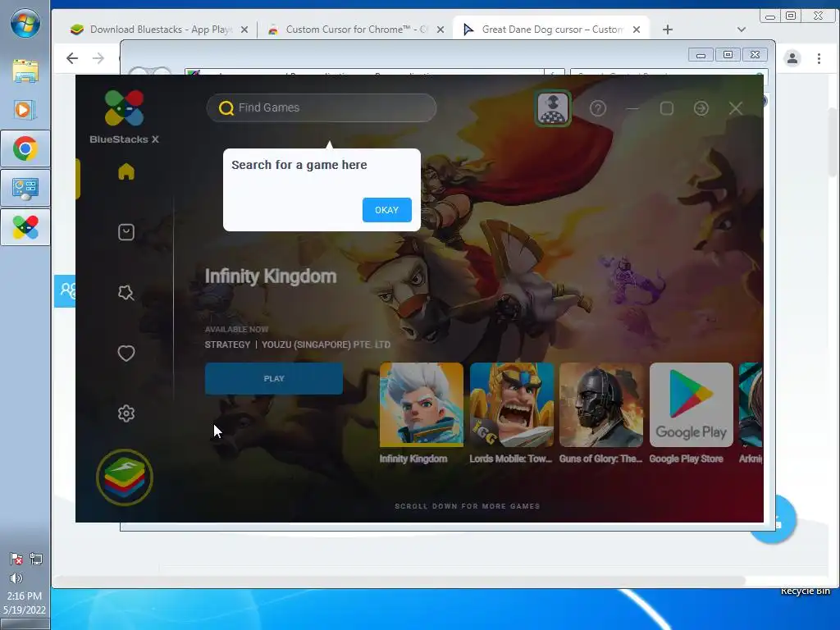
Task: Open network tray icon
Action: [36, 559]
